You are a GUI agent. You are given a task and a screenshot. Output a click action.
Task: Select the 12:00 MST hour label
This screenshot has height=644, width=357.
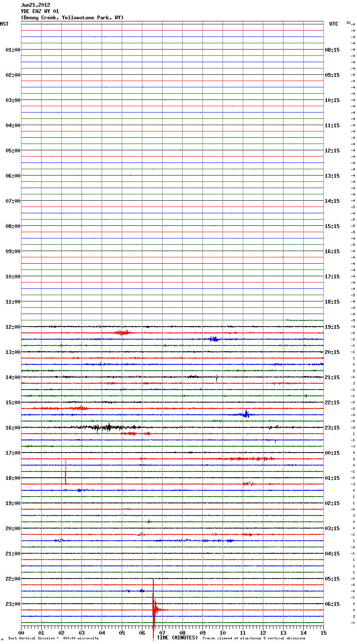[13, 327]
